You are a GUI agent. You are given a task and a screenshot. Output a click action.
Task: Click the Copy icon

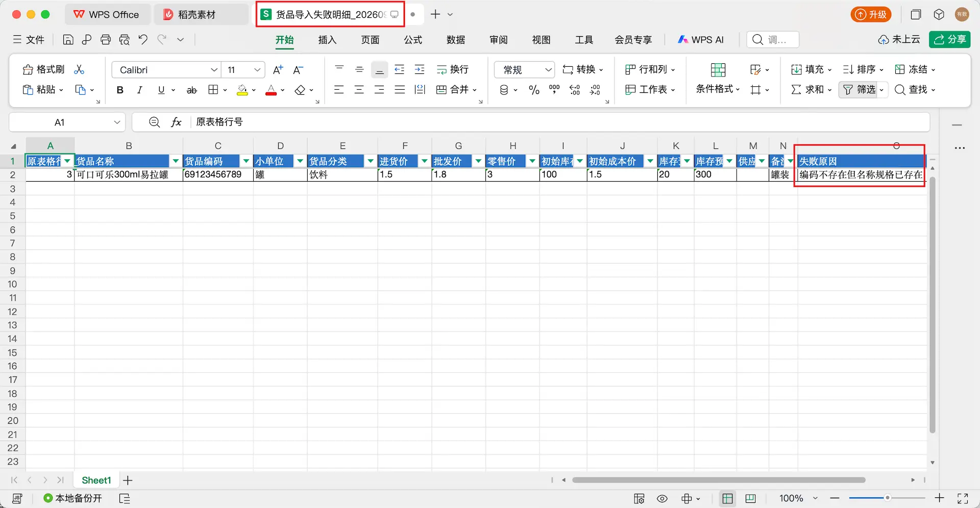tap(81, 90)
